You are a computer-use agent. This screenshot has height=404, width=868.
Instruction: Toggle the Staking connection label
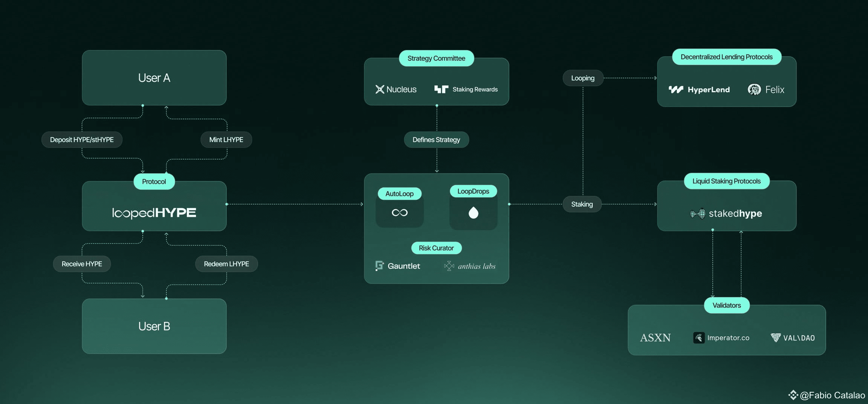(x=582, y=204)
